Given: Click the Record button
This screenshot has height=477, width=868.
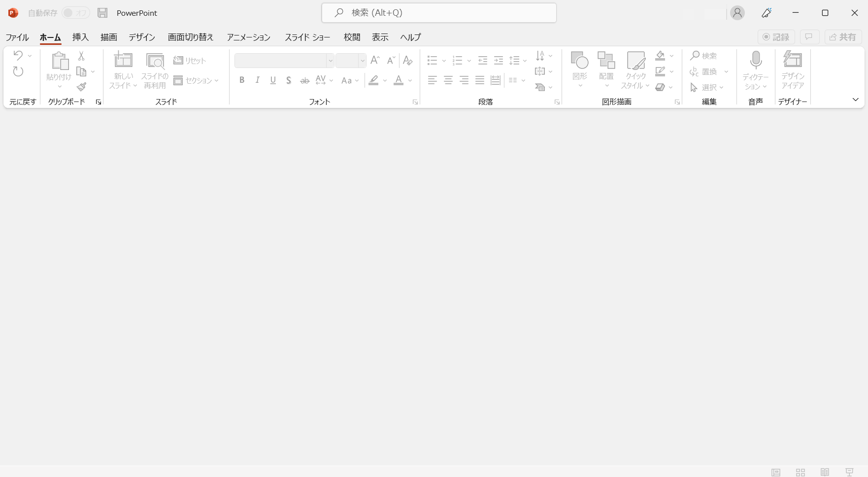Looking at the screenshot, I should pyautogui.click(x=776, y=37).
